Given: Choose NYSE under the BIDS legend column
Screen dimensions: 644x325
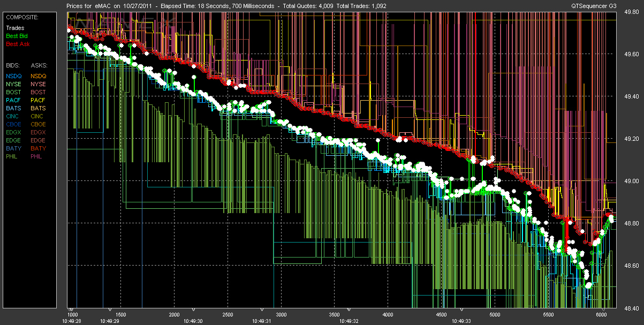Looking at the screenshot, I should click(x=14, y=84).
